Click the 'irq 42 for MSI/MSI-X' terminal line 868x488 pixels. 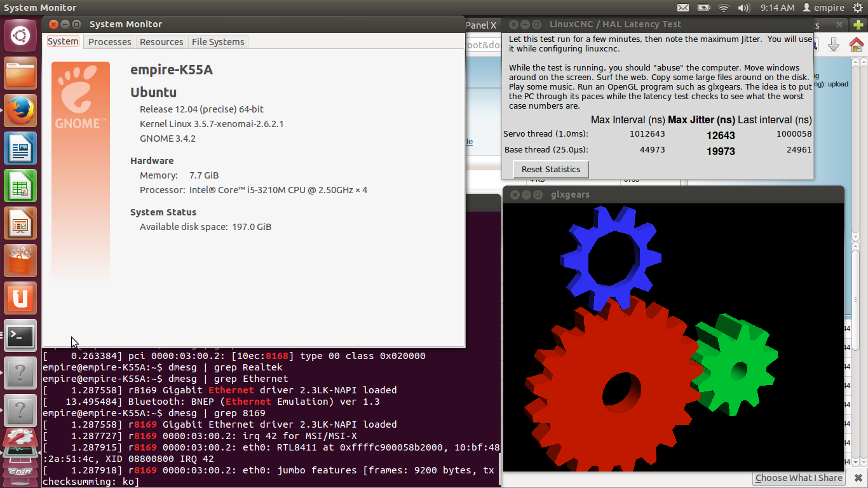tap(200, 436)
